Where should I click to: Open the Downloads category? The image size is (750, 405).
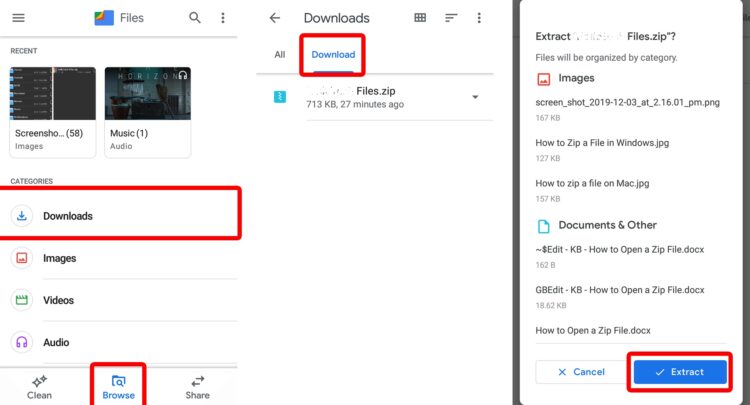coord(120,216)
